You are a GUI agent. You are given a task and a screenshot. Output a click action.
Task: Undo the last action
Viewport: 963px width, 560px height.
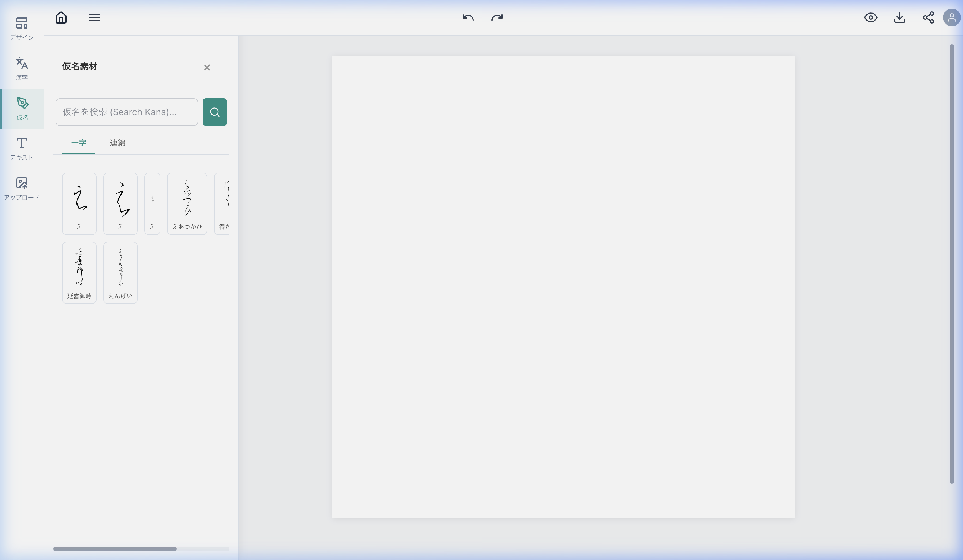[x=468, y=17]
